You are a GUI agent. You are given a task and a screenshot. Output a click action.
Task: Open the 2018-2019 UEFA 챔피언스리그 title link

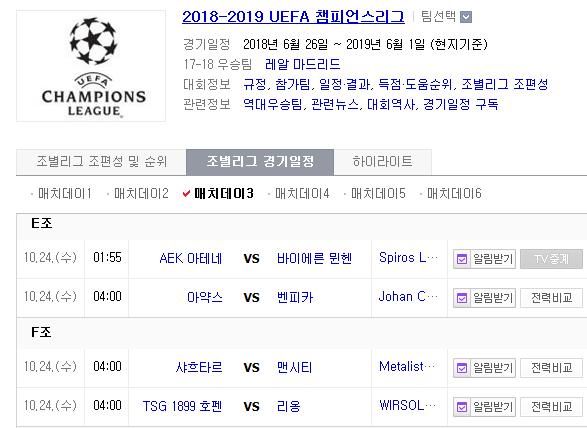(293, 17)
